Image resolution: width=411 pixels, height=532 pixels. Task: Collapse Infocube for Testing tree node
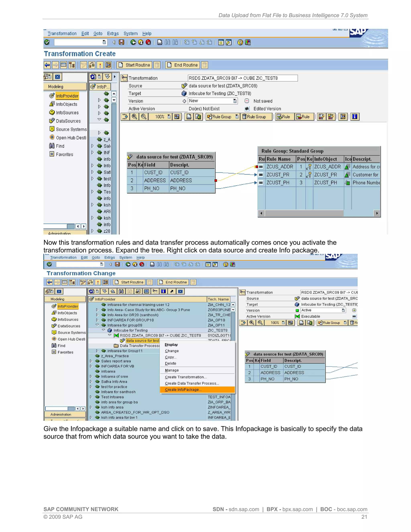tap(104, 330)
